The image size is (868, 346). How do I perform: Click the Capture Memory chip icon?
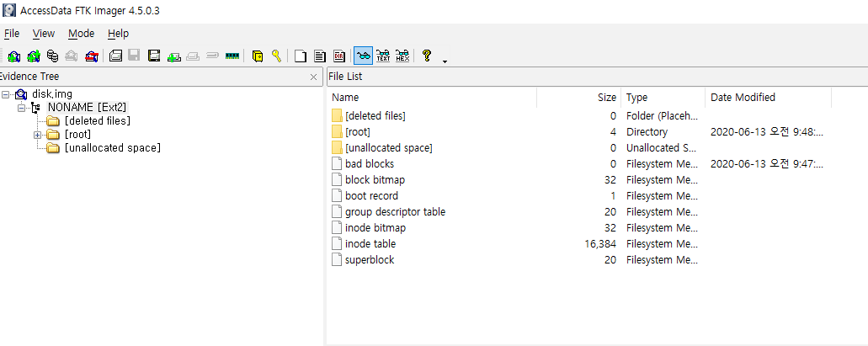coord(232,56)
